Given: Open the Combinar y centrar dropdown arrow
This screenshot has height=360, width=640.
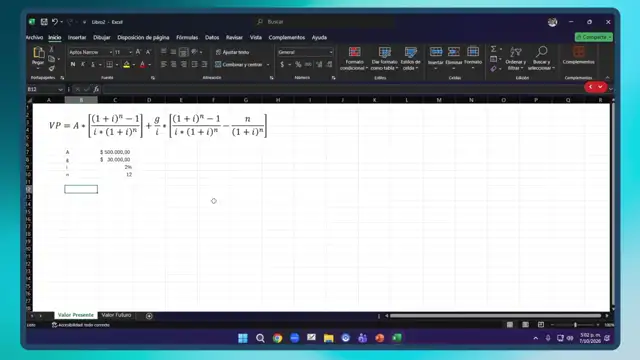Looking at the screenshot, I should 268,65.
